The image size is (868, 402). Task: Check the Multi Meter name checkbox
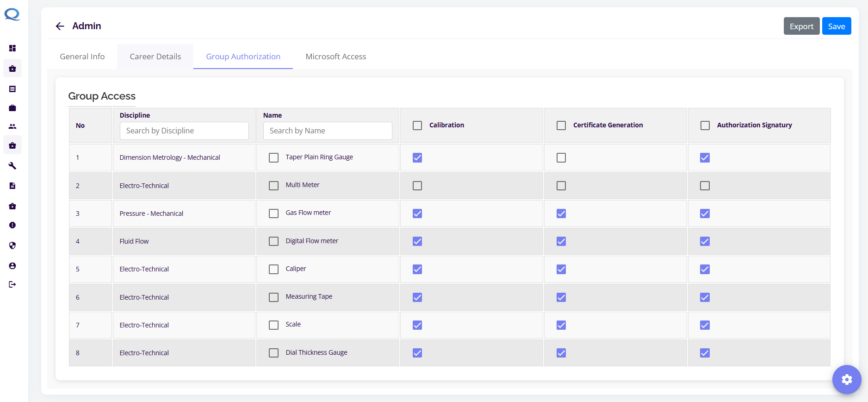click(x=274, y=186)
